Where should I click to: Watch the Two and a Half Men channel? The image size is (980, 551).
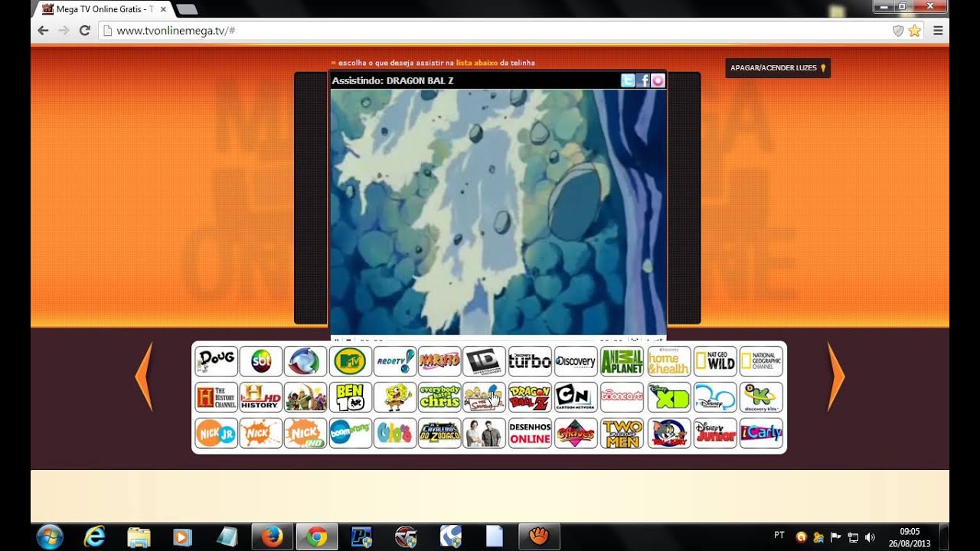click(x=622, y=433)
